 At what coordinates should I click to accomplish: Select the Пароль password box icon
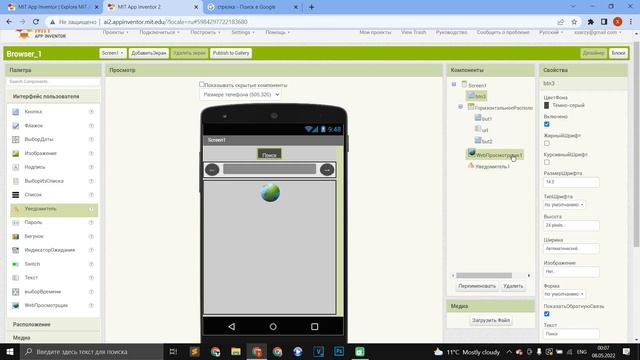(x=16, y=222)
